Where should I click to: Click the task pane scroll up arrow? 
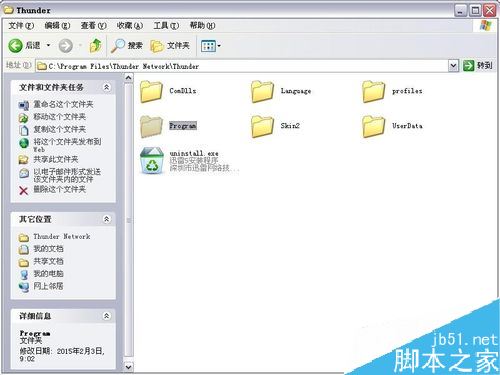click(129, 78)
